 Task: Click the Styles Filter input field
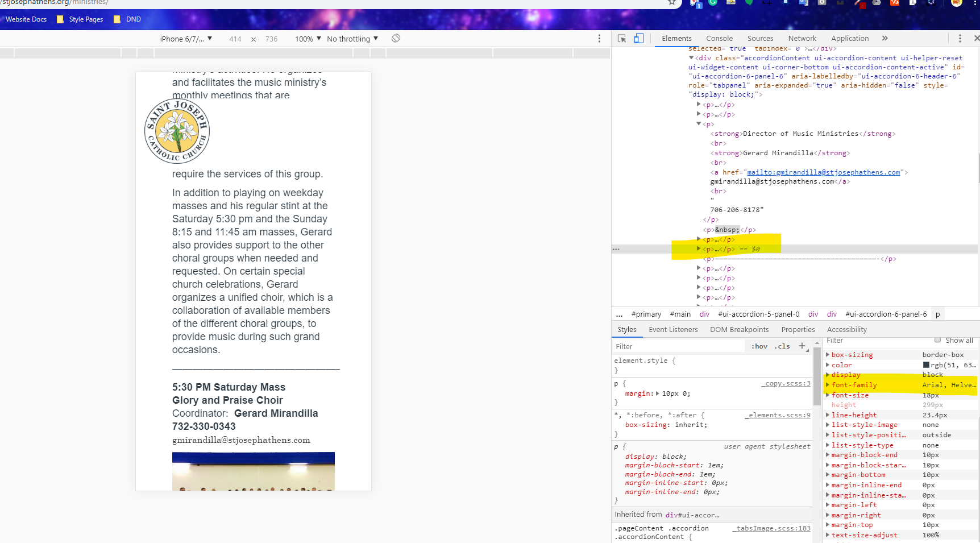tap(679, 346)
